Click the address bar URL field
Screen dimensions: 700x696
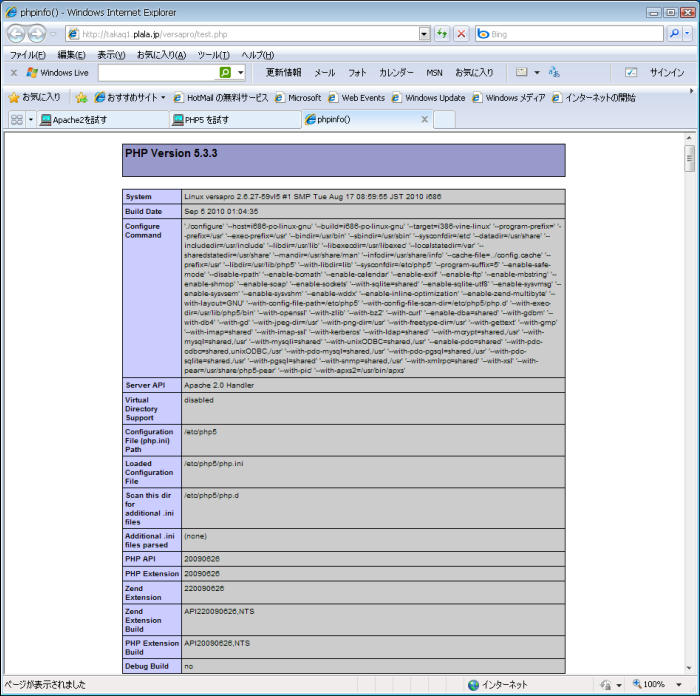(244, 34)
